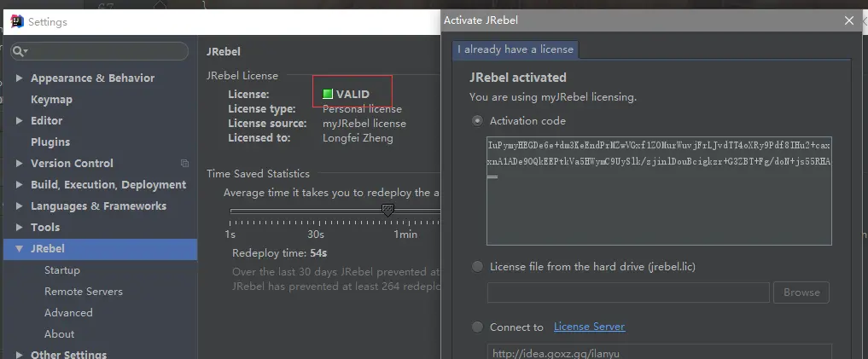This screenshot has width=868, height=359.
Task: Open the Plugins settings page
Action: click(50, 142)
